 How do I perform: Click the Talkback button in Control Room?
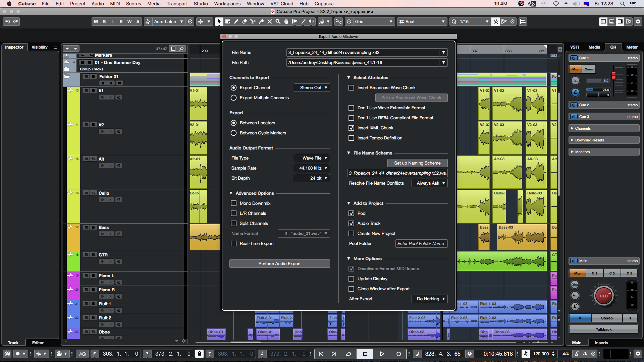[604, 329]
